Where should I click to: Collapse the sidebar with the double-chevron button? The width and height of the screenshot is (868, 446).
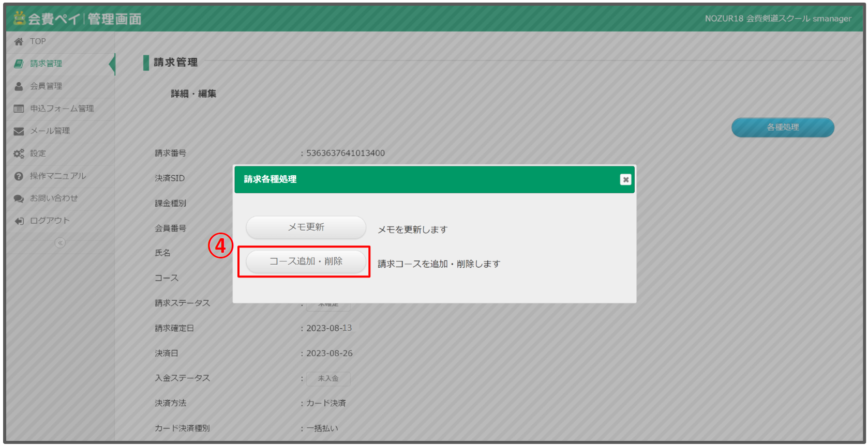[x=60, y=243]
